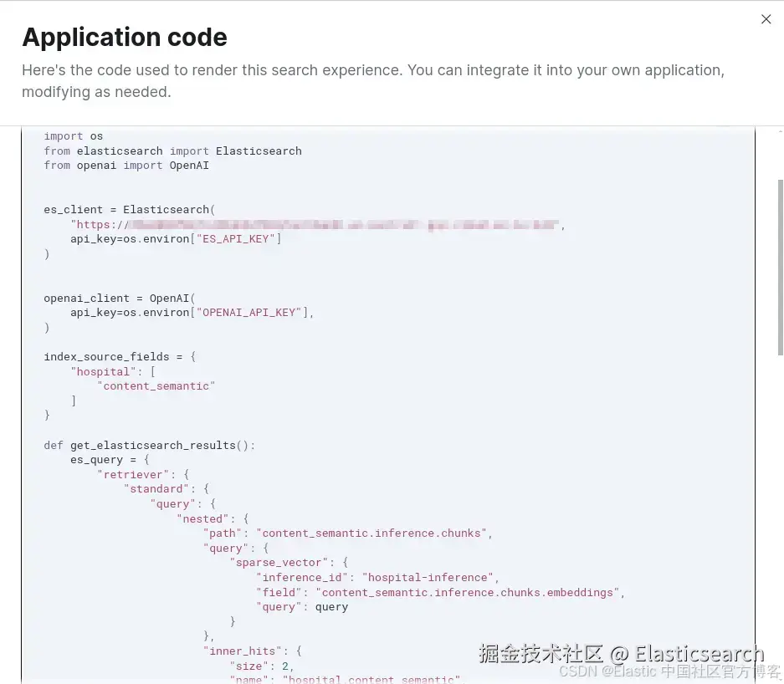Image resolution: width=784 pixels, height=684 pixels.
Task: Click the 'index_source_fields' variable line
Action: [x=120, y=357]
